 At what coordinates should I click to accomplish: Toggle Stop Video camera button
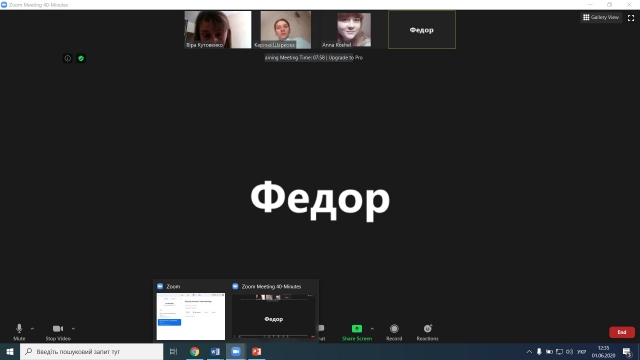click(x=58, y=329)
